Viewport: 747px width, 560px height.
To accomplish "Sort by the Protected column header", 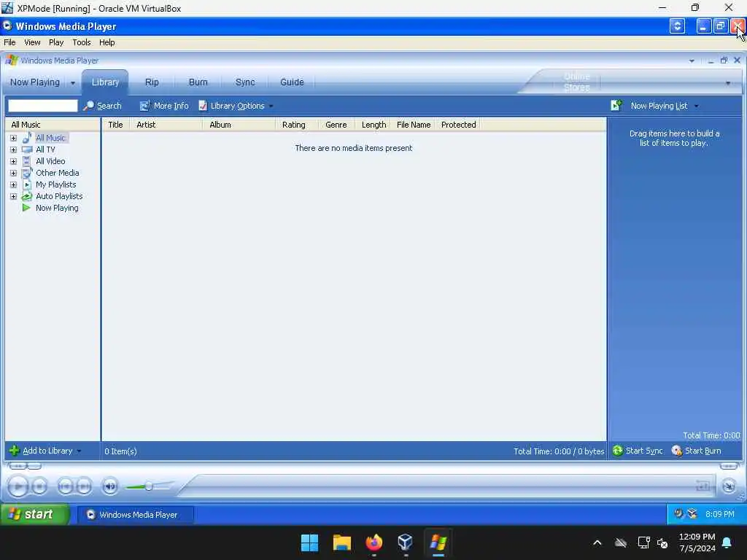I will click(458, 125).
